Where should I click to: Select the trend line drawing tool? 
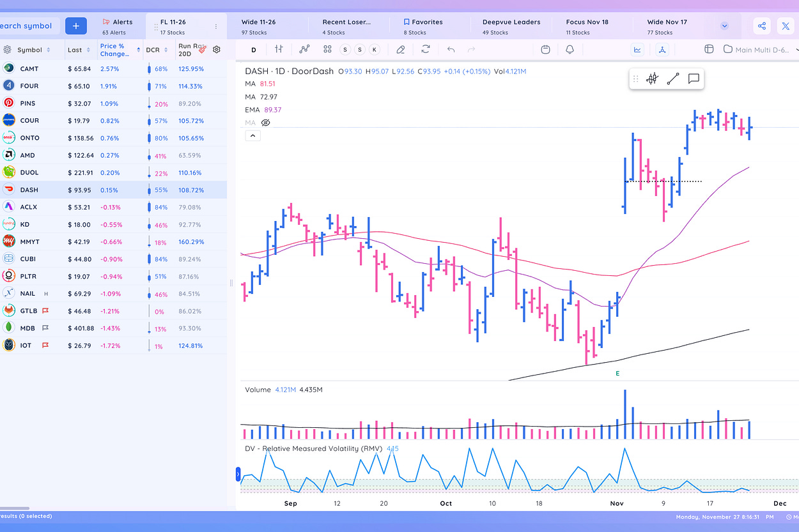(x=672, y=79)
